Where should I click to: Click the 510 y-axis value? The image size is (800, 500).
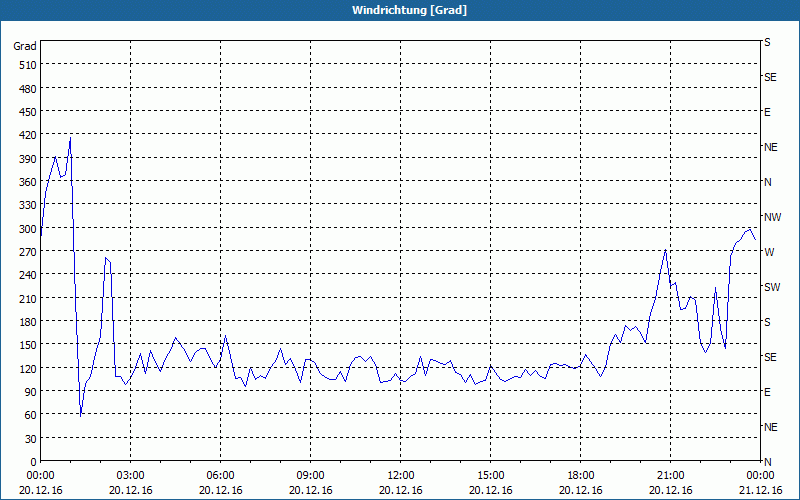tap(29, 65)
